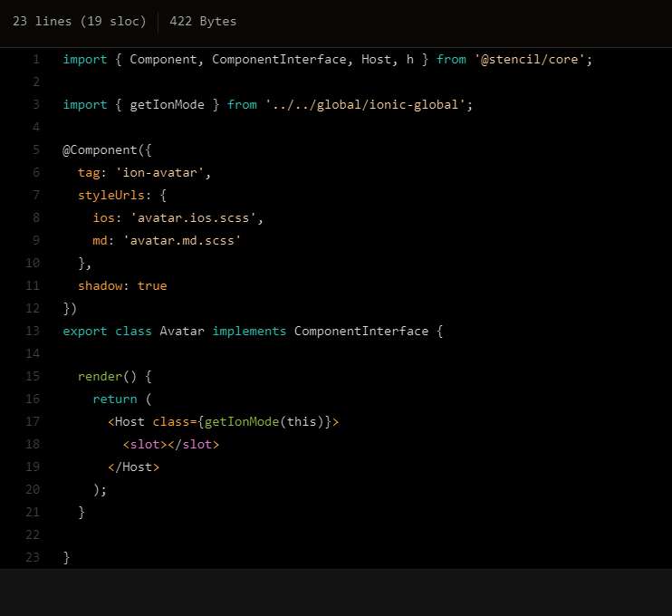Click the 'md' key on line 9
The image size is (672, 616).
100,240
